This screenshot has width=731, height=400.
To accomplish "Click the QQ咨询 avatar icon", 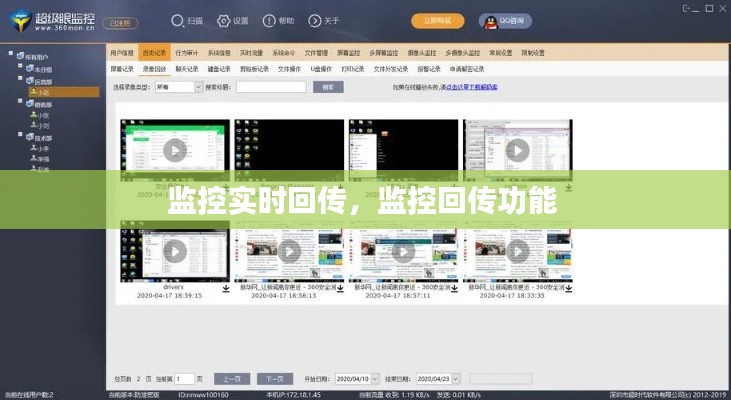I will tap(488, 20).
